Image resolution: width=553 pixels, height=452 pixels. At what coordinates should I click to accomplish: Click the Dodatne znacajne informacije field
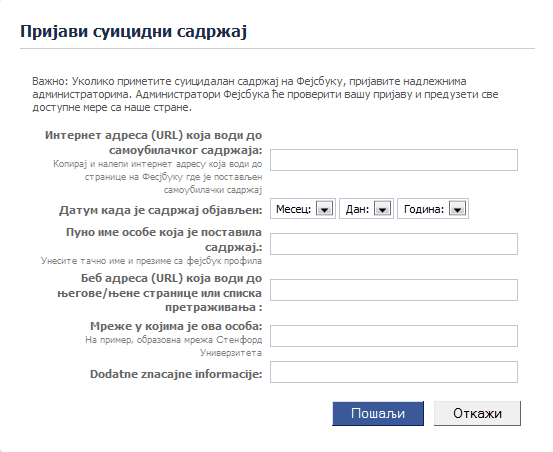point(394,372)
